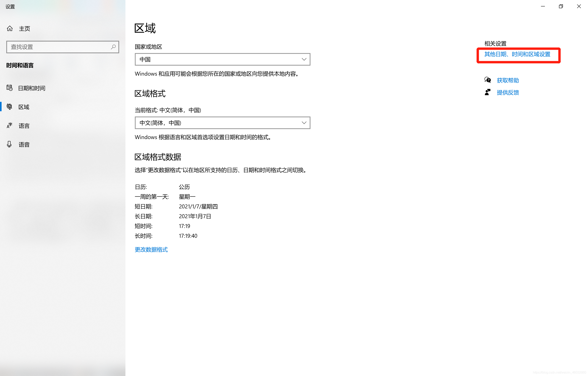588x376 pixels.
Task: Open 其他日期、时间和区域设置 link
Action: (x=517, y=54)
